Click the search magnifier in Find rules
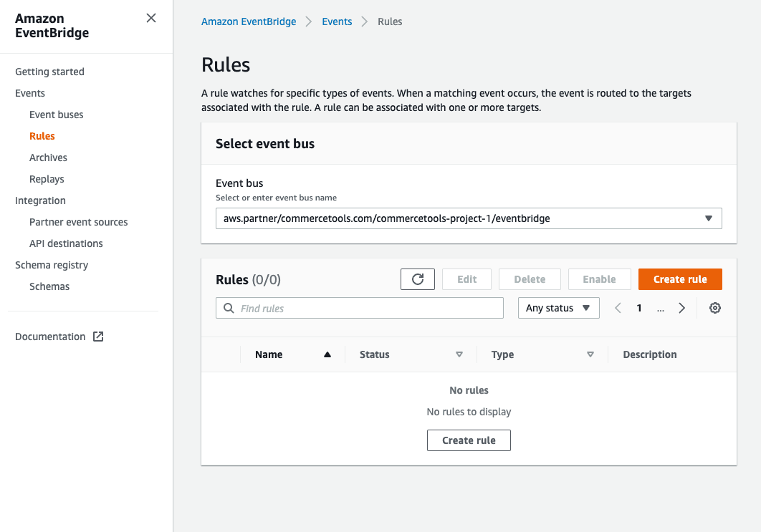The width and height of the screenshot is (761, 532). [228, 308]
